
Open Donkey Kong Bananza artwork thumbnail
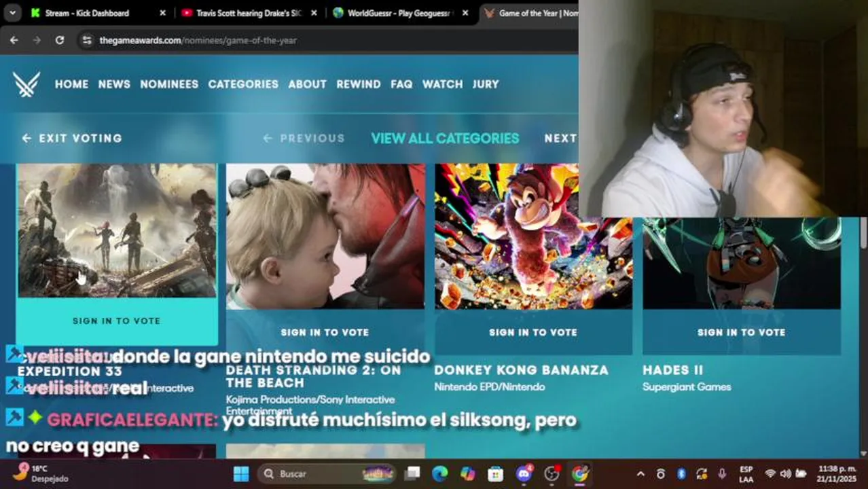coord(533,236)
